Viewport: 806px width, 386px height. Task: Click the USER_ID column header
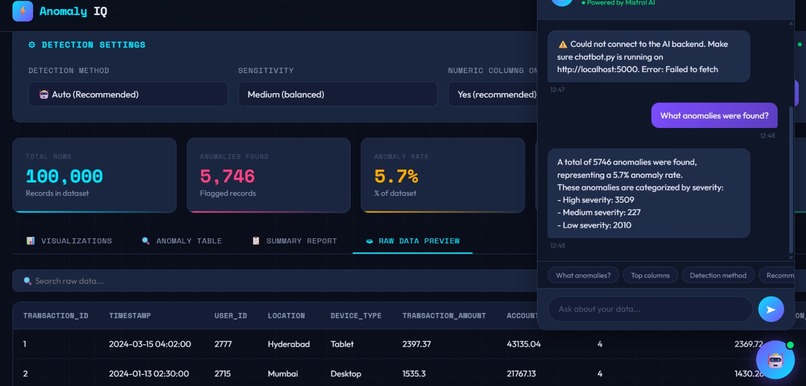click(231, 316)
